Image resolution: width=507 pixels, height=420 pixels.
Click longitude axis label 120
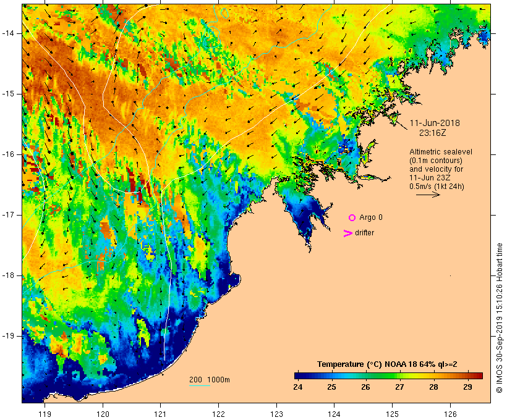(103, 414)
